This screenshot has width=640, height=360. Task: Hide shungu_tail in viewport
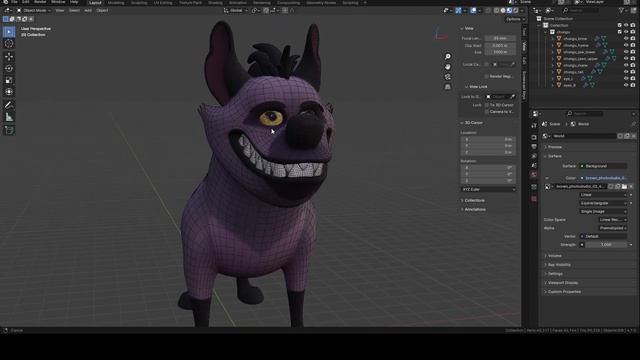coord(626,72)
